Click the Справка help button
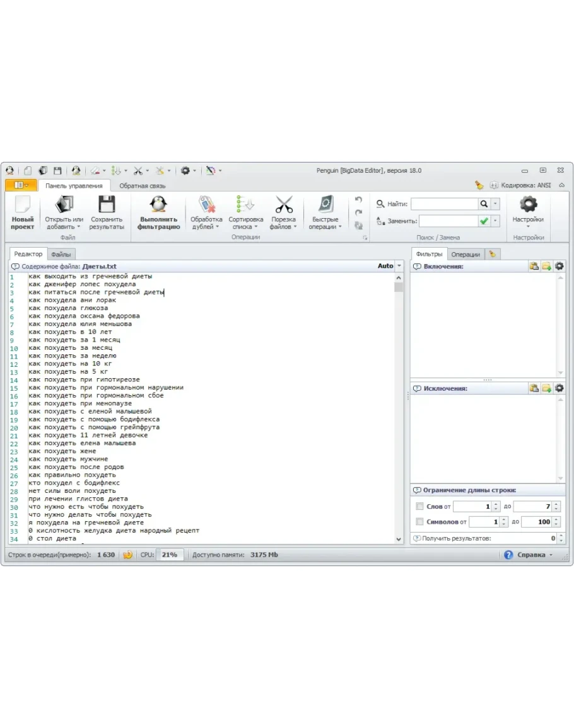574x728 pixels. coord(527,555)
